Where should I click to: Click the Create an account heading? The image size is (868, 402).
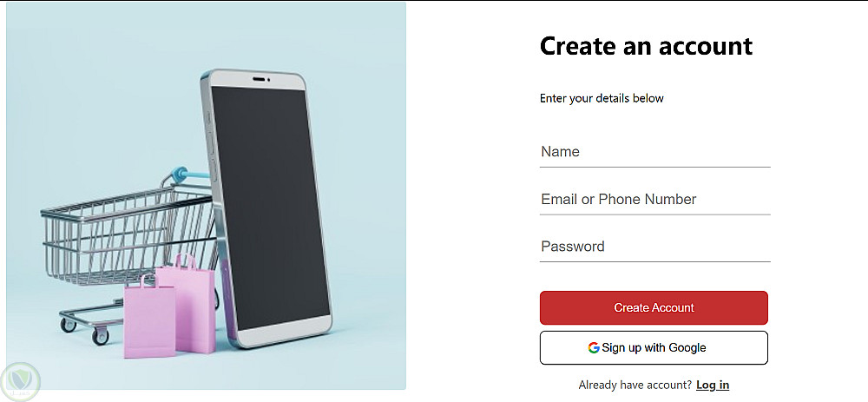click(646, 46)
